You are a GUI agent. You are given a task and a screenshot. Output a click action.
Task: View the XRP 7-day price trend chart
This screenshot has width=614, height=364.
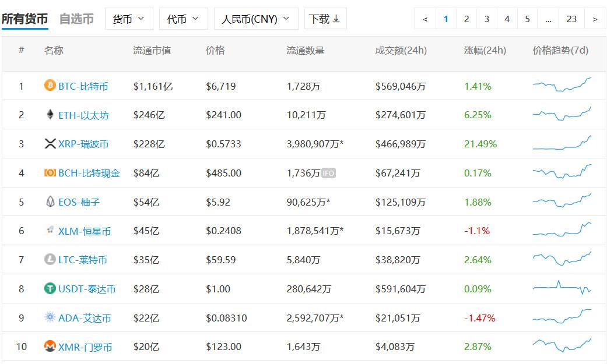pos(562,143)
